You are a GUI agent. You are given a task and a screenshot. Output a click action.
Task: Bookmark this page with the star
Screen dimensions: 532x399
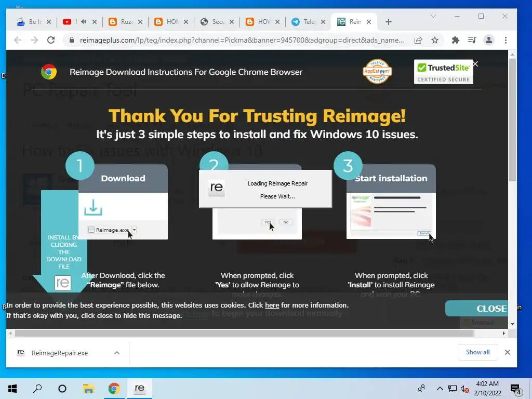pyautogui.click(x=435, y=40)
